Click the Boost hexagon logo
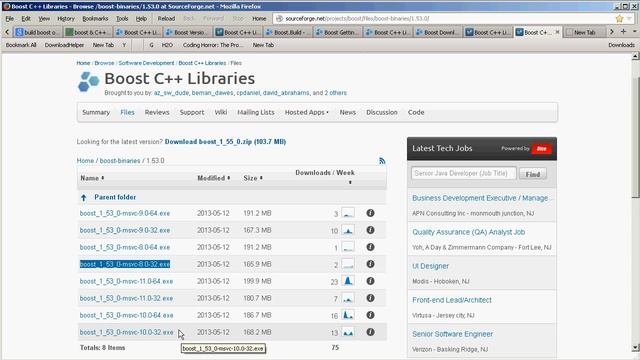640x360 pixels. click(89, 81)
